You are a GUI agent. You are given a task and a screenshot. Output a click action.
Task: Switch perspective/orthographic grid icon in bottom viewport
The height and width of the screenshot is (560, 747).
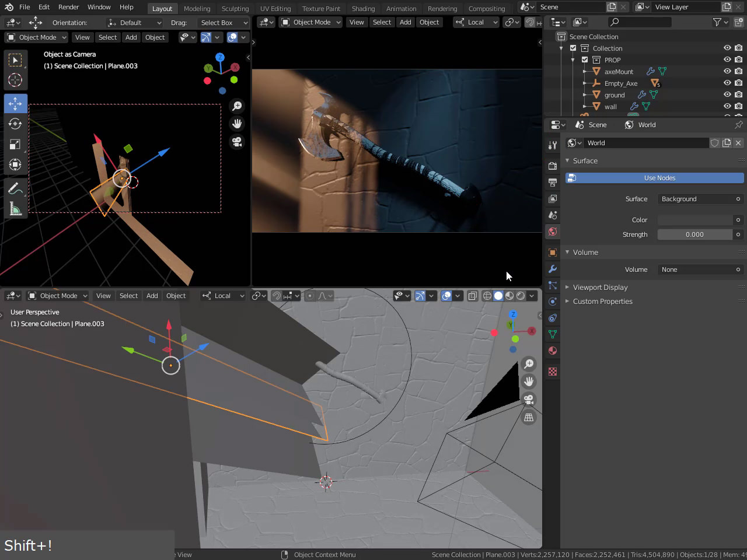click(x=529, y=418)
